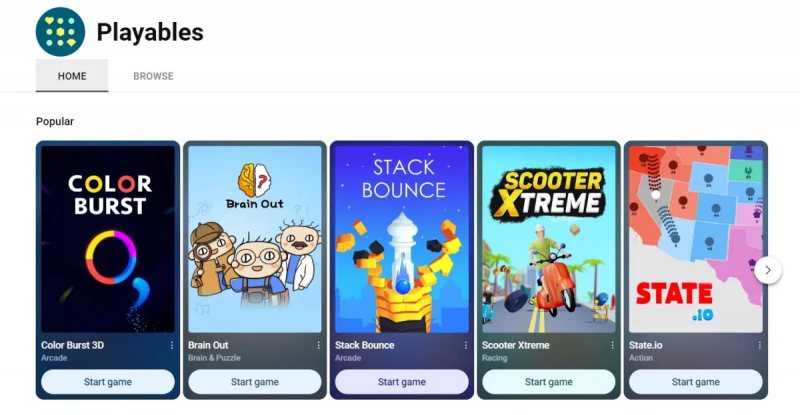
Task: Switch to the HOME tab
Action: coord(72,76)
